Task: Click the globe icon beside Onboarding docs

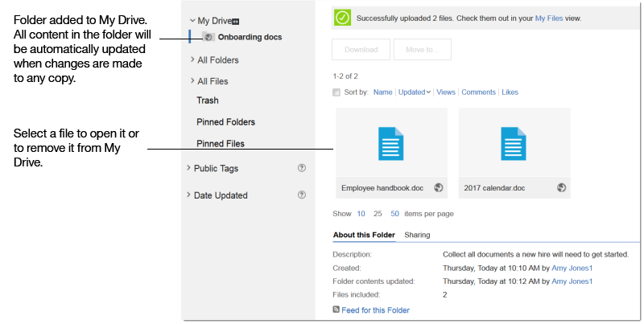Action: coord(208,37)
